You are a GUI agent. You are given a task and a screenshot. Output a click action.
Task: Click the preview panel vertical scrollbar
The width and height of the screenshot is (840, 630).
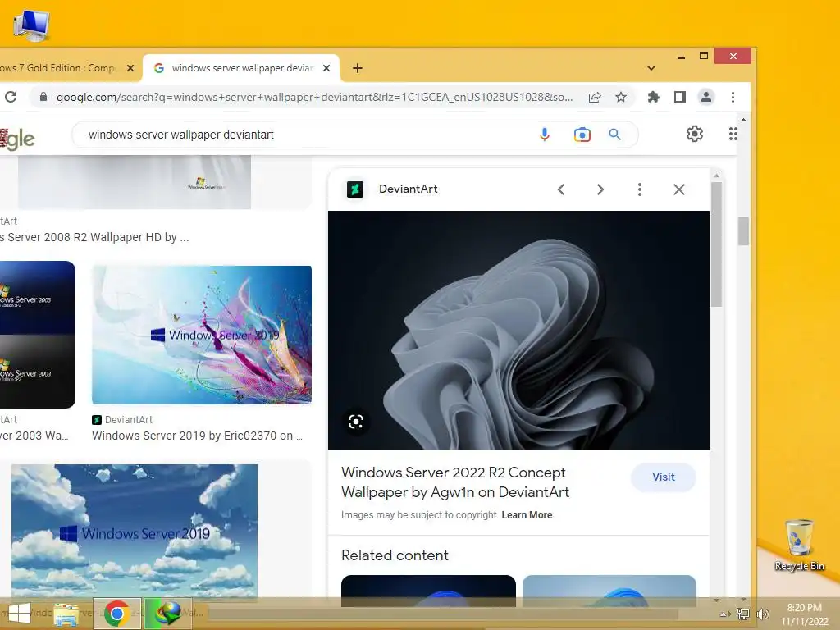tap(716, 244)
